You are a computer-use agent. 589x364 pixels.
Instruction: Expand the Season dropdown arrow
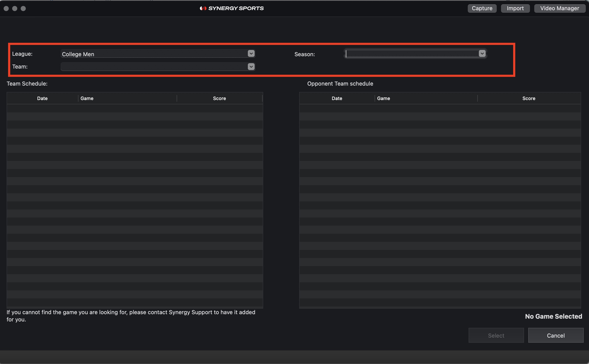coord(482,53)
